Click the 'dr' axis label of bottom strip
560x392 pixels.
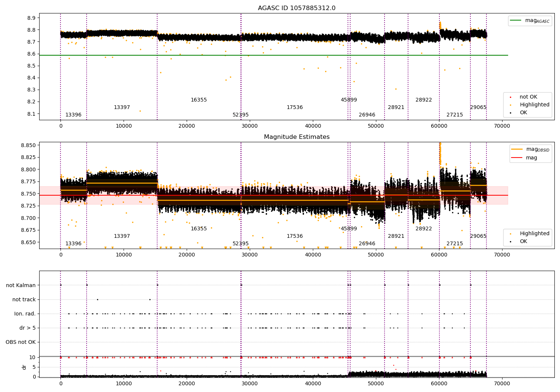24,367
